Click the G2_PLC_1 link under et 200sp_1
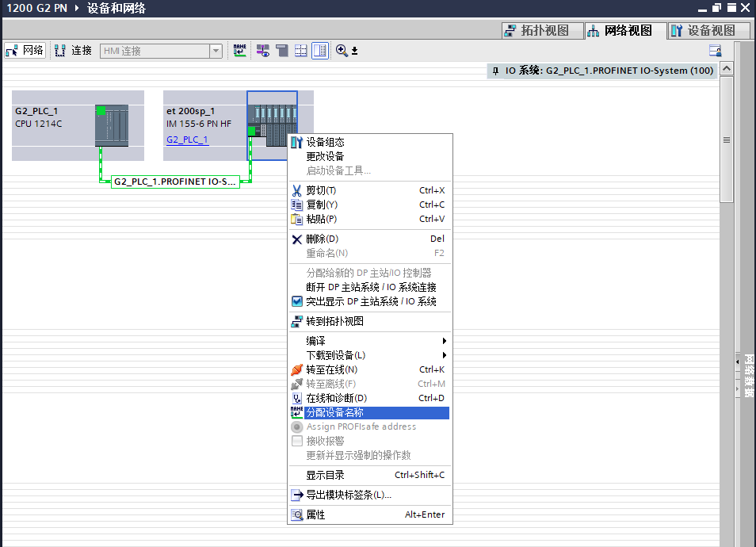This screenshot has height=547, width=756. click(x=187, y=140)
